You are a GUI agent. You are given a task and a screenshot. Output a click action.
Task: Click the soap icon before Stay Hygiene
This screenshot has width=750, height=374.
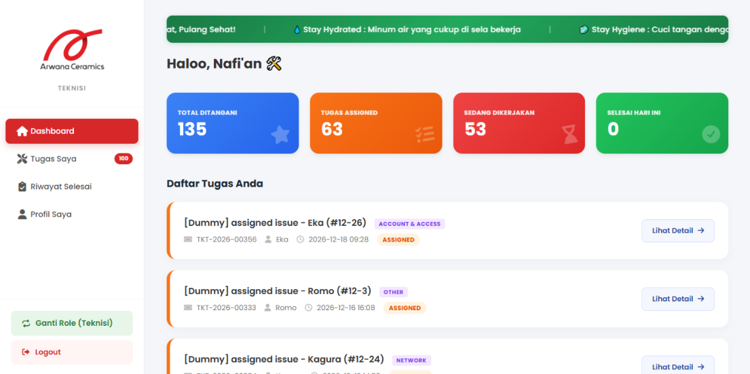[x=584, y=30]
